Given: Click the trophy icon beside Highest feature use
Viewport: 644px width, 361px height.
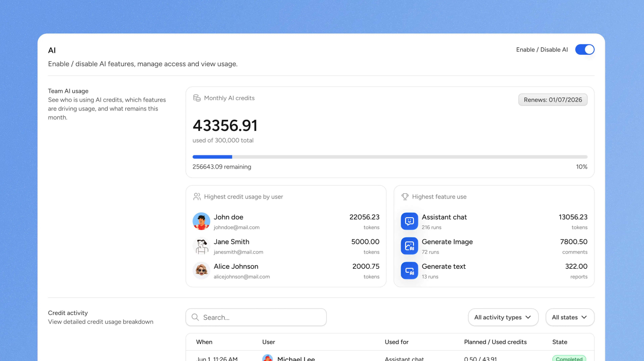Looking at the screenshot, I should click(x=405, y=197).
